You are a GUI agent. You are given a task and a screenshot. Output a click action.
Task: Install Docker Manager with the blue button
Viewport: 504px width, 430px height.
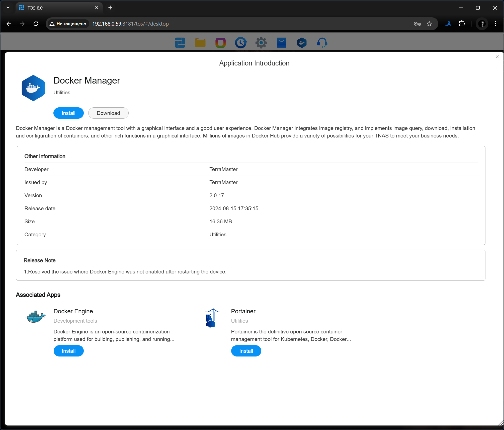point(68,113)
